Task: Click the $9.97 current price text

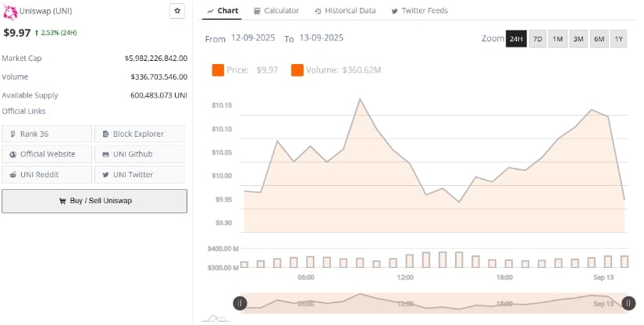Action: click(17, 33)
